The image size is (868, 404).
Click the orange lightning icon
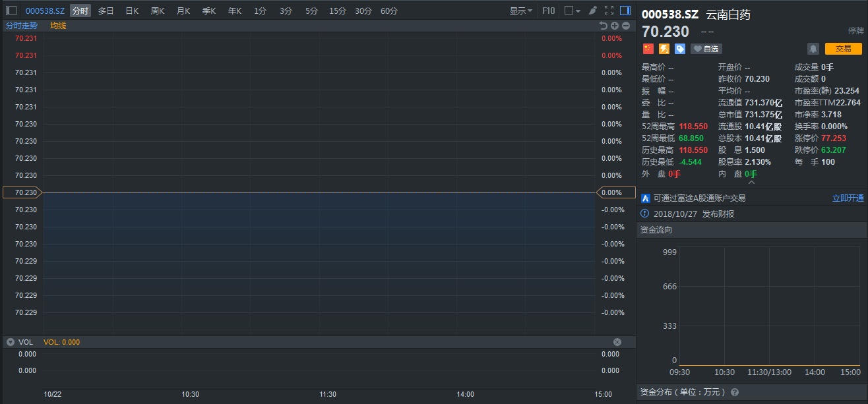[x=664, y=49]
